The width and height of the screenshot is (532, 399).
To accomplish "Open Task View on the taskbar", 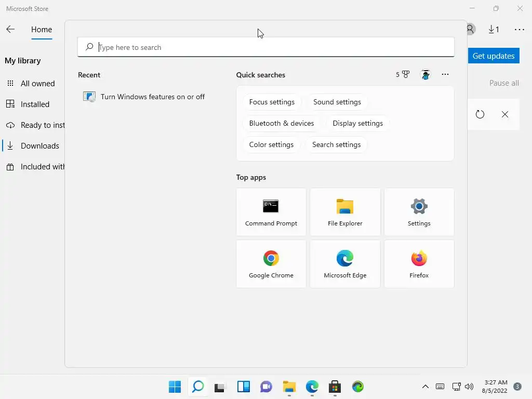I will (220, 387).
